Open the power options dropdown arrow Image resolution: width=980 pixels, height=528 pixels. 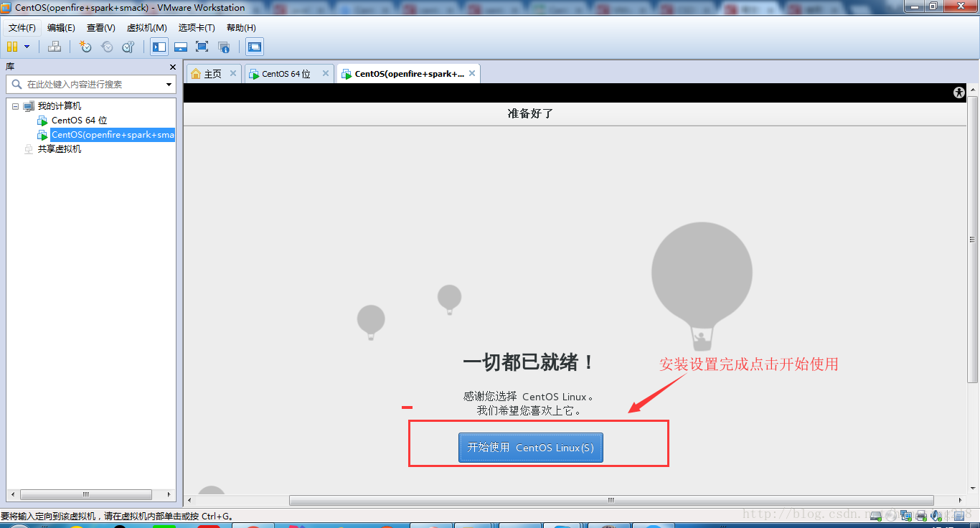27,47
